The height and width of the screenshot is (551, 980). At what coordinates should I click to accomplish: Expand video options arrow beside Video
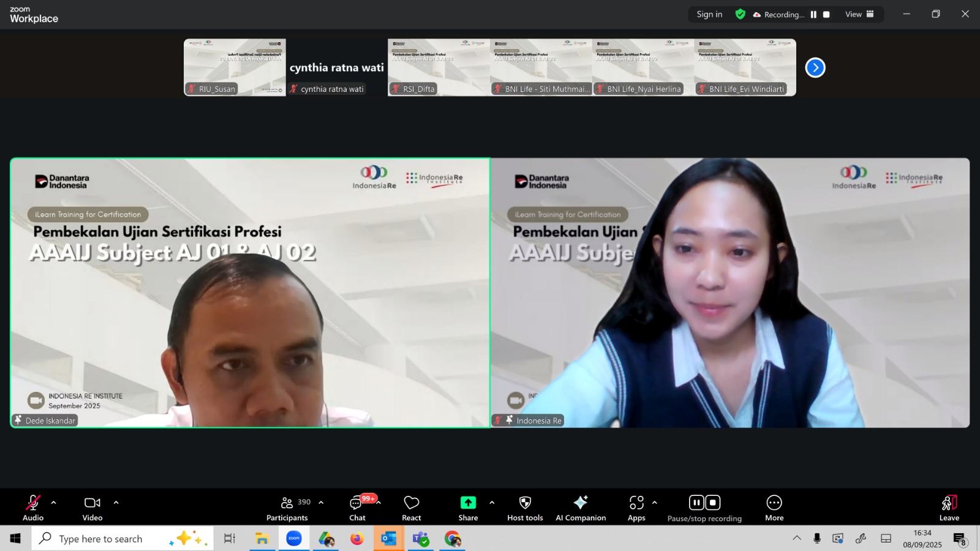(x=116, y=503)
